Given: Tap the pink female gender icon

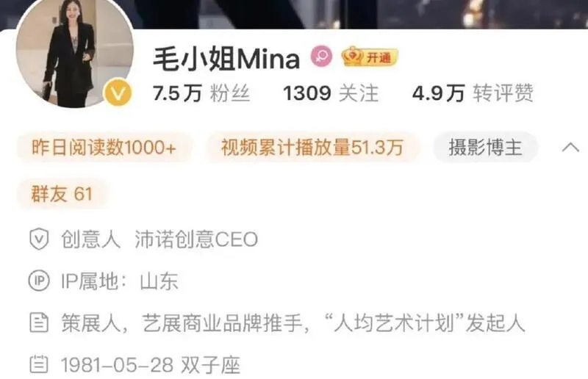Looking at the screenshot, I should 322,57.
